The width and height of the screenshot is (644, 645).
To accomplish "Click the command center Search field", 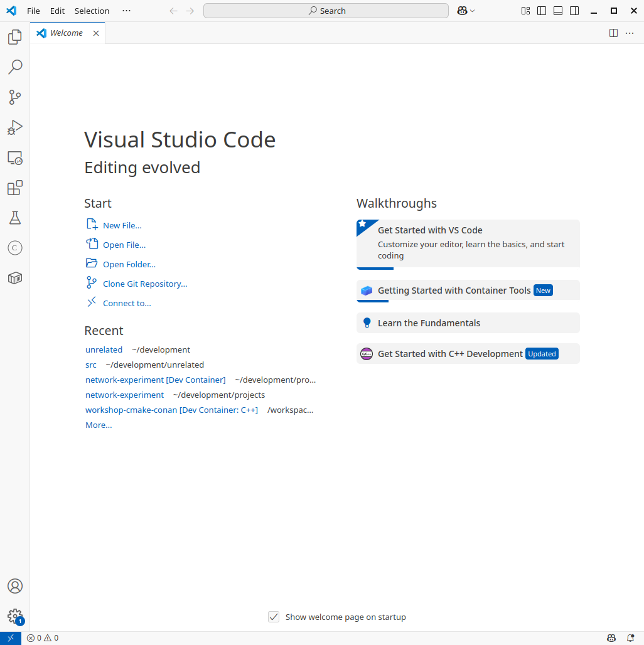I will 326,11.
